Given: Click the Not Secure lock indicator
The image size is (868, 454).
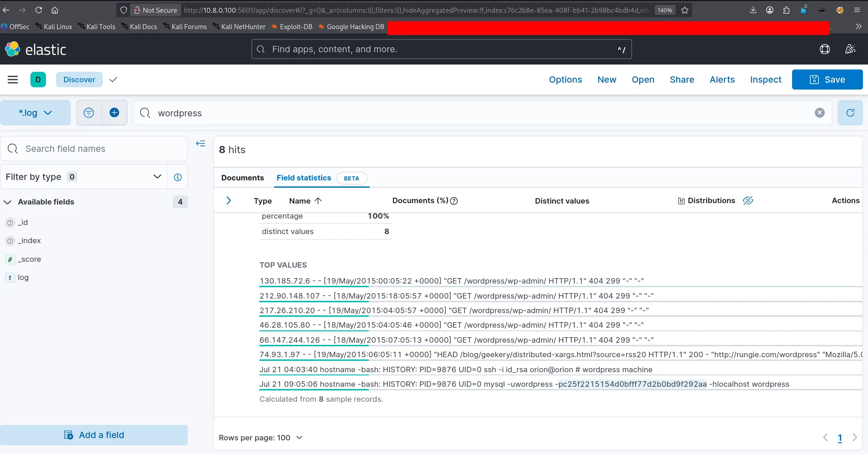Looking at the screenshot, I should pyautogui.click(x=156, y=10).
